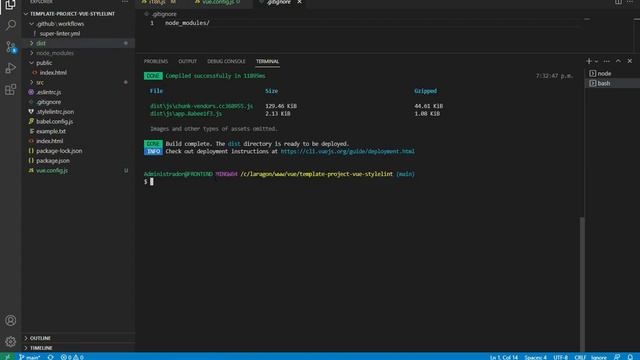This screenshot has width=640, height=360.
Task: Change indentation via Spaces: 4
Action: coord(535,357)
